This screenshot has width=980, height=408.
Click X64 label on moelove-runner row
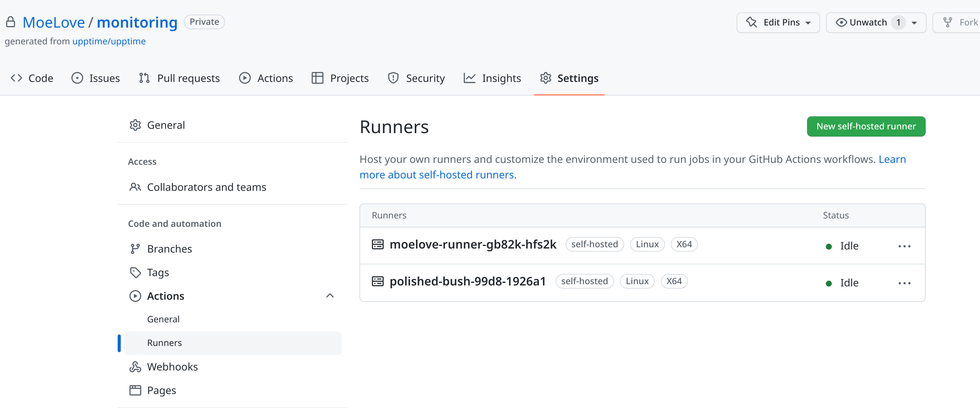click(x=684, y=244)
